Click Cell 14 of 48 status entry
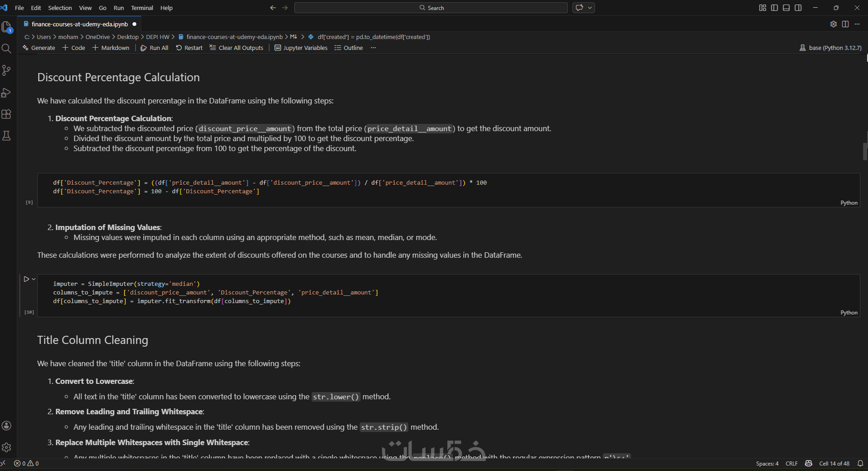 click(x=834, y=463)
